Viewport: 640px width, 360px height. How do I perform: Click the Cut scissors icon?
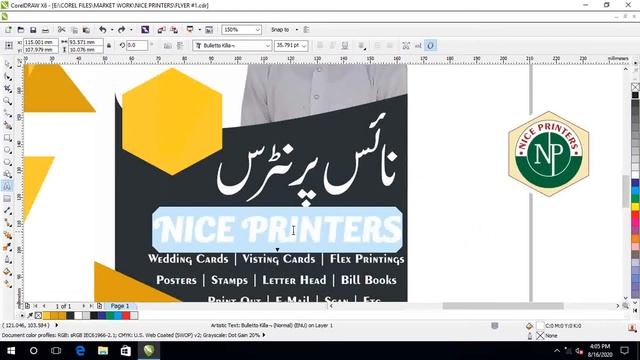click(62, 30)
